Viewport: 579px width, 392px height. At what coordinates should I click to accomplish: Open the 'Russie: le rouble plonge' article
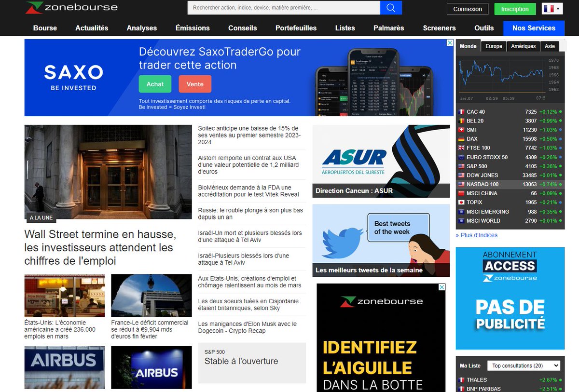[x=250, y=214]
